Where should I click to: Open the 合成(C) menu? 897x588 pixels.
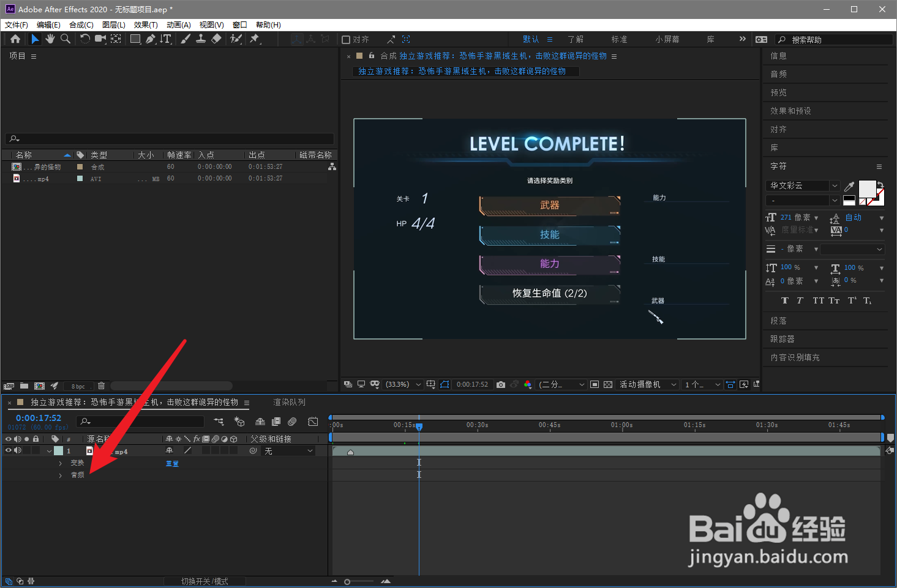pyautogui.click(x=81, y=24)
